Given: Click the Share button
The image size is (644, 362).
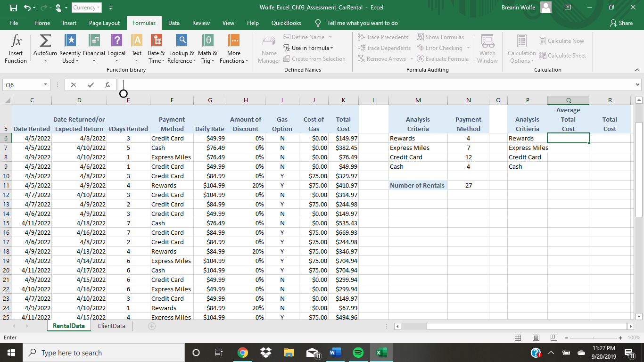Looking at the screenshot, I should coord(621,23).
